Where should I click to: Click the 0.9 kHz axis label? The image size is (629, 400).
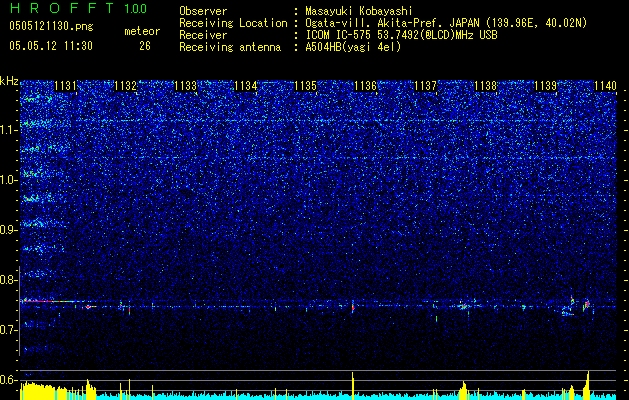7,230
